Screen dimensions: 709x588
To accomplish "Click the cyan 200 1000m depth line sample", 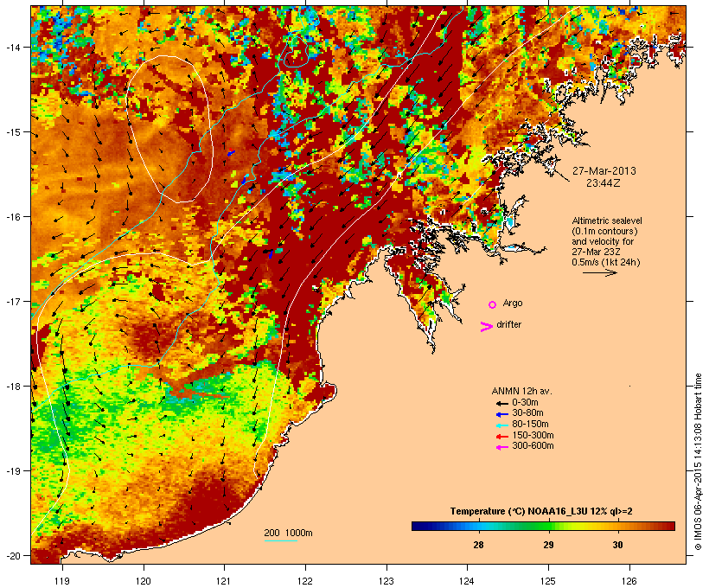I will coord(281,540).
